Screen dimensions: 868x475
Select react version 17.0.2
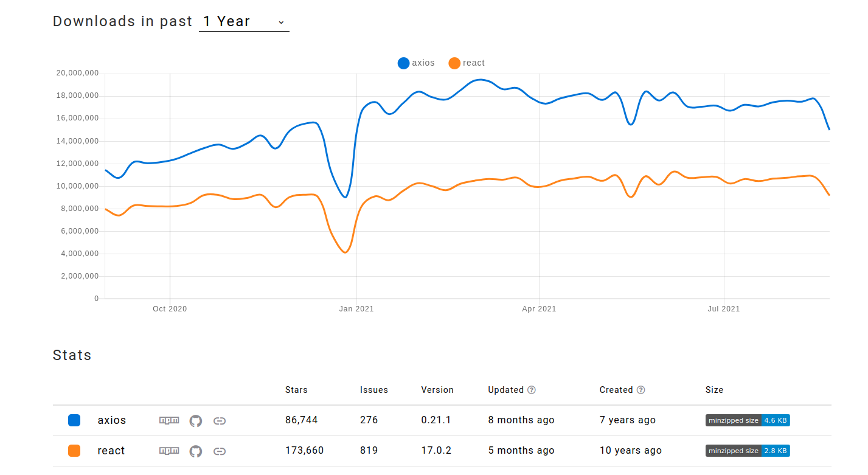[x=436, y=451]
